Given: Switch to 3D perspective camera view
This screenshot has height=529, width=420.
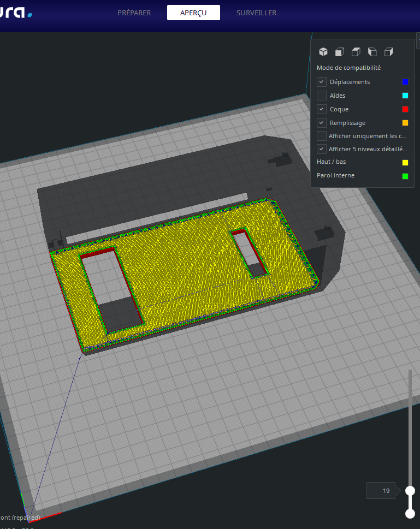Looking at the screenshot, I should click(x=323, y=52).
